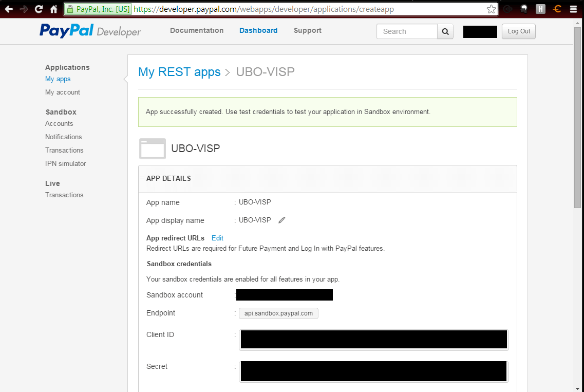This screenshot has height=392, width=584.
Task: Click the Sandbox credentials heading
Action: point(179,264)
